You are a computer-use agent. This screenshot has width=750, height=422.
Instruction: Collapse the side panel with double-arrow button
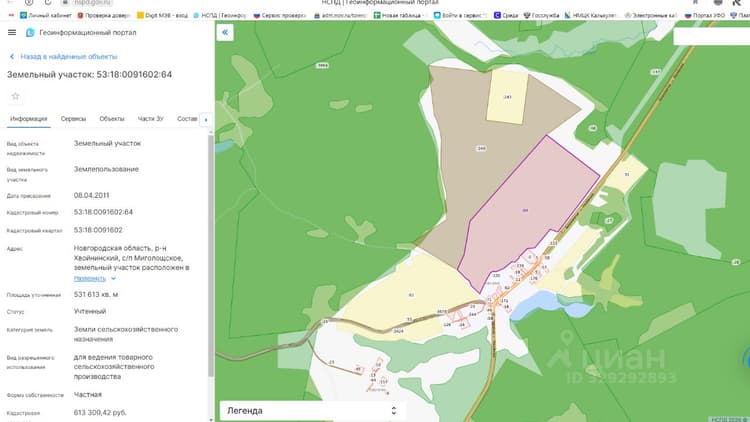[225, 33]
